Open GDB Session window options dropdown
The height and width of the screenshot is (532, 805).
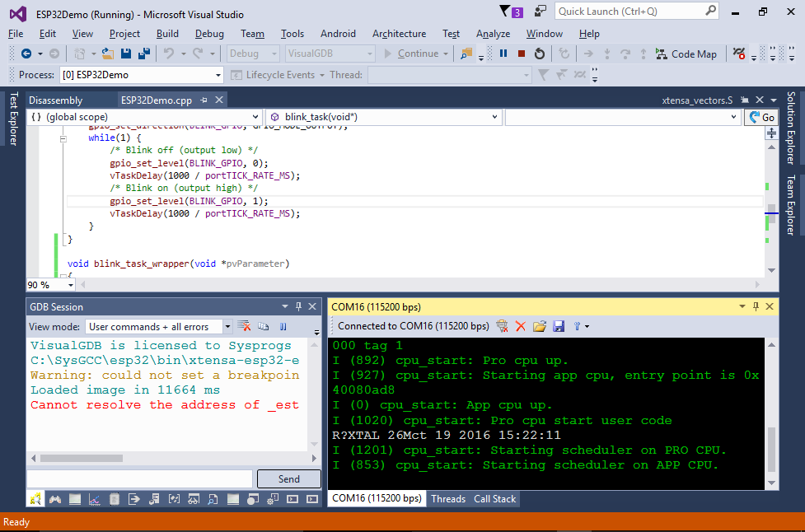point(285,306)
